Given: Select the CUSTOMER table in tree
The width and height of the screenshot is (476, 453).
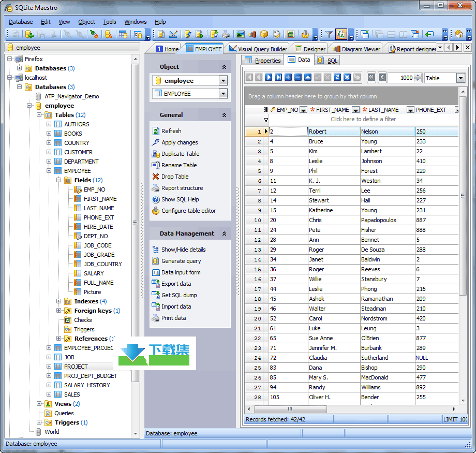Looking at the screenshot, I should coord(78,152).
